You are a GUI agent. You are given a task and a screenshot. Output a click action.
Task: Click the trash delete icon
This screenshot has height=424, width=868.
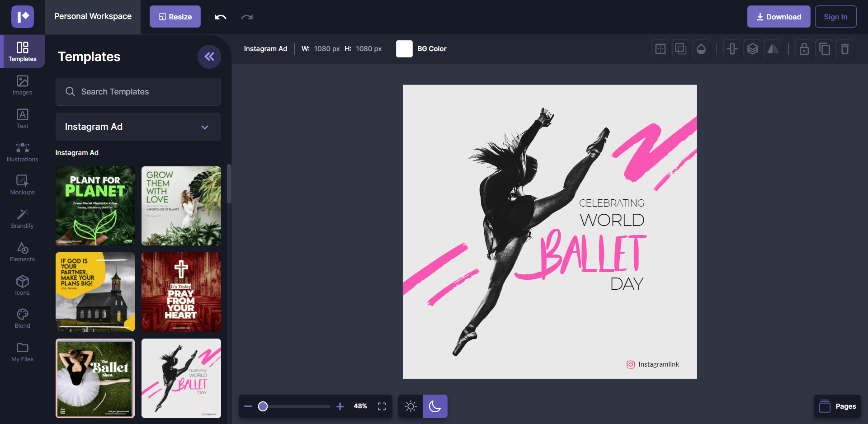click(x=844, y=49)
